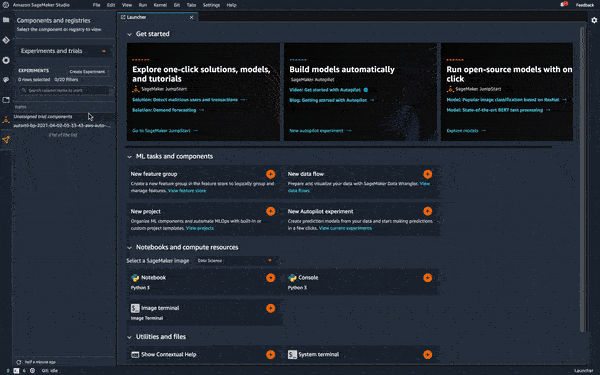This screenshot has height=375, width=600.
Task: Click the notifications bell icon
Action: pos(564,5)
